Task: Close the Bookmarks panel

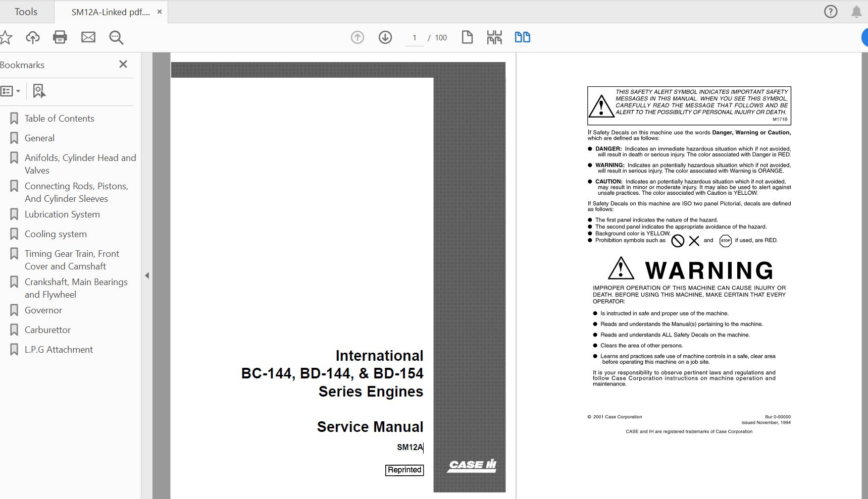Action: coord(123,64)
